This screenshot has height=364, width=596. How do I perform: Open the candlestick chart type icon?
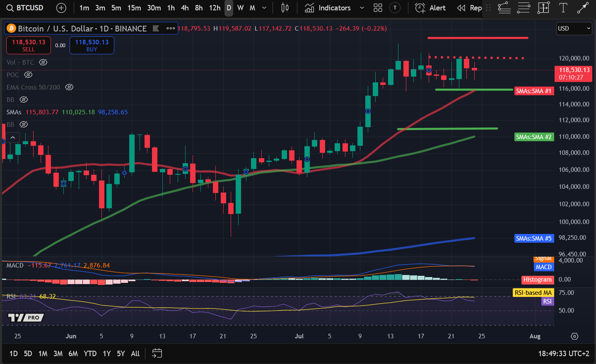pyautogui.click(x=285, y=8)
